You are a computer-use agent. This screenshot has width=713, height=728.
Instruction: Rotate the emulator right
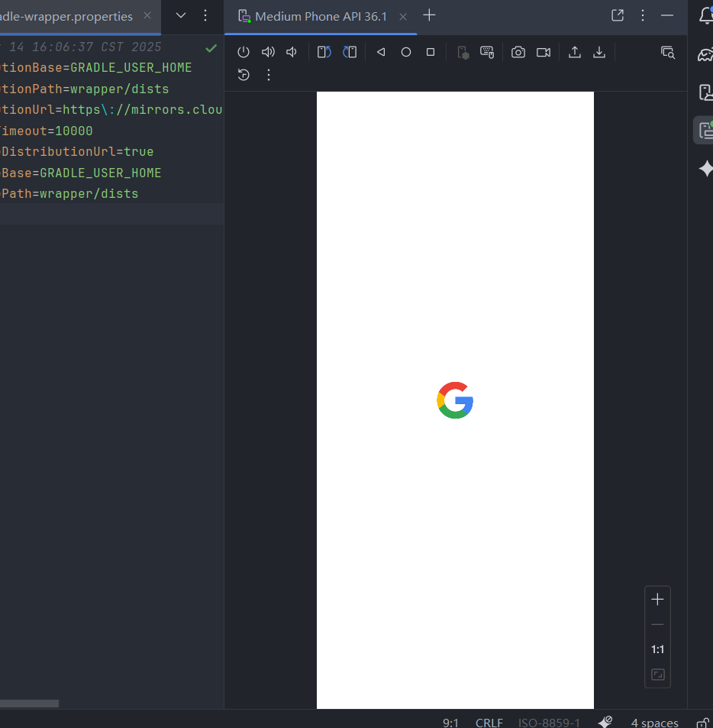(350, 52)
